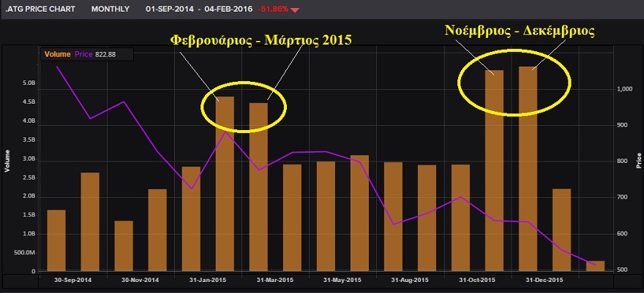Select the February 2015 volume bar

point(225,183)
